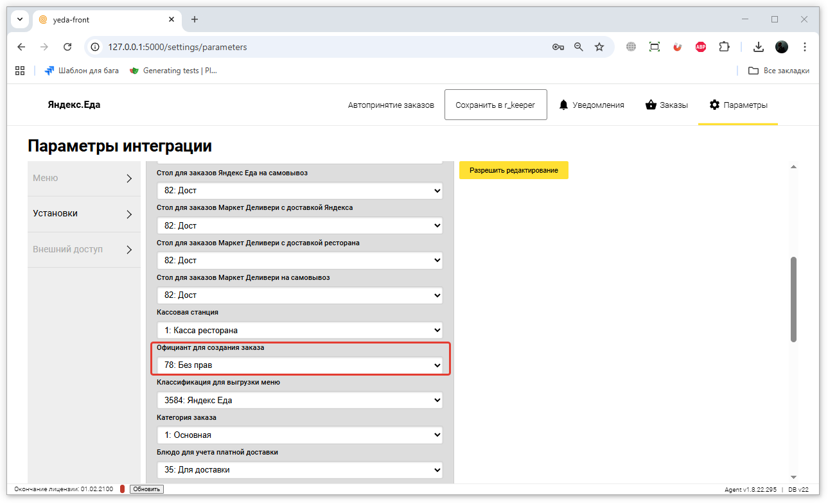Open the browser zoom magnifier icon

tap(579, 47)
